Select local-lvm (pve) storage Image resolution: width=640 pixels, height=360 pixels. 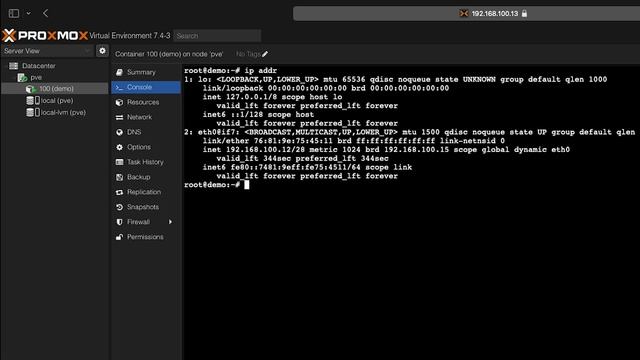(63, 112)
